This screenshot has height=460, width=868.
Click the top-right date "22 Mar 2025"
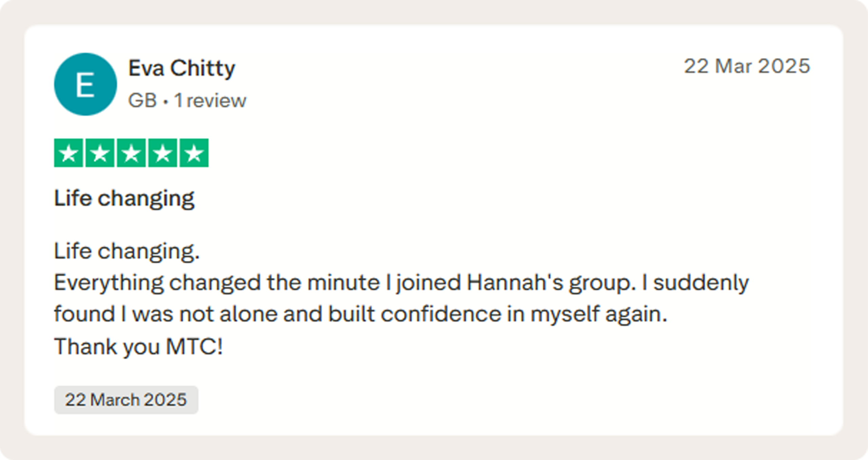(x=747, y=66)
